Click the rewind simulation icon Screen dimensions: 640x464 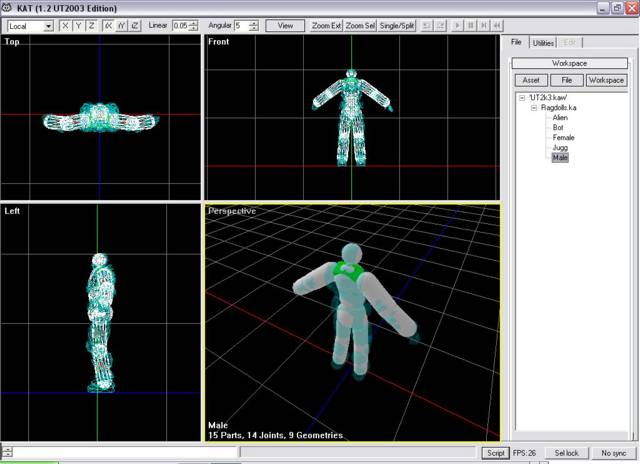[497, 26]
